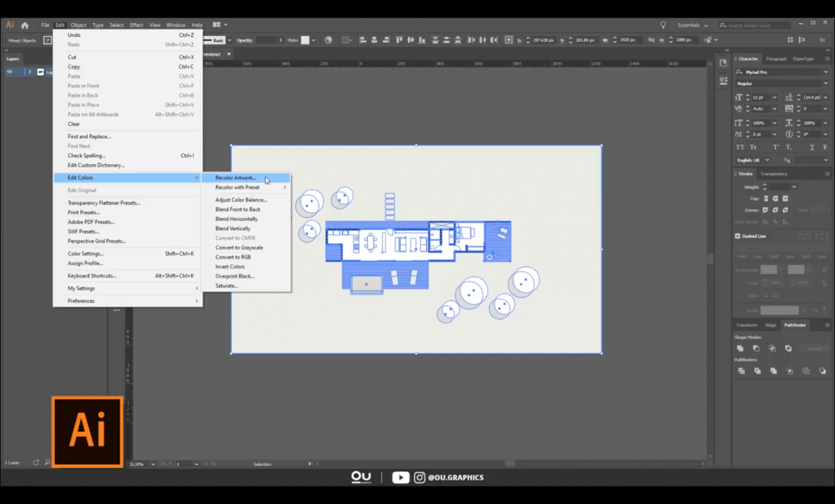Click the Stroke panel menu icon
Viewport: 835px width, 504px height.
[x=827, y=174]
